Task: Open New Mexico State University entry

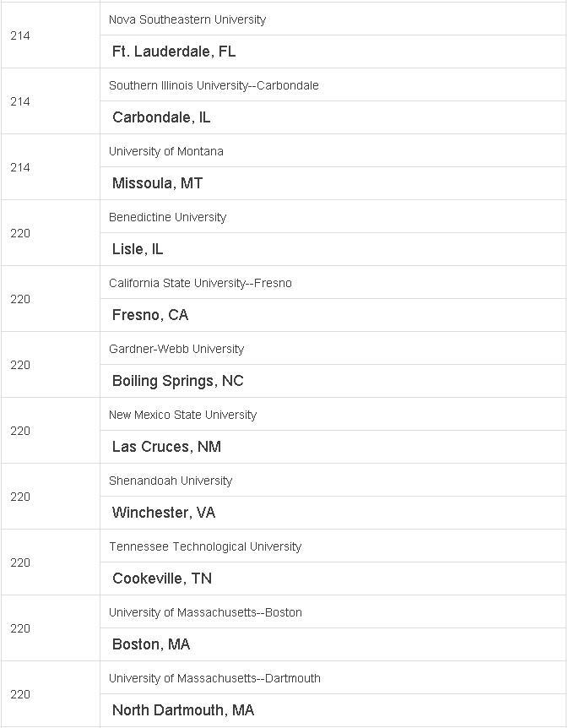Action: pyautogui.click(x=182, y=415)
